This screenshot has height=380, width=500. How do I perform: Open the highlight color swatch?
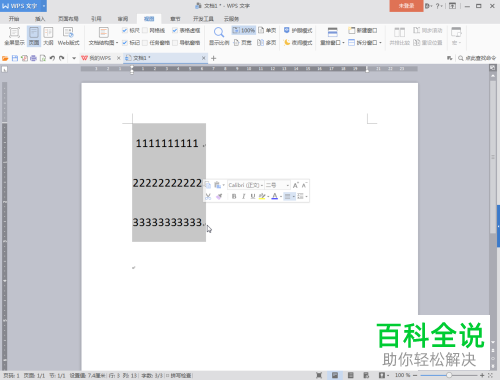[x=262, y=196]
